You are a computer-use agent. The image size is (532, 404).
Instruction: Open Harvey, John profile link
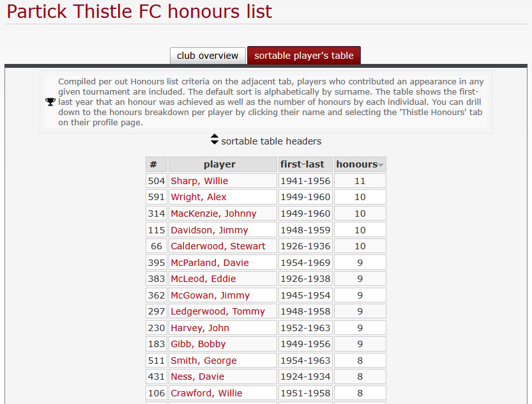click(200, 328)
